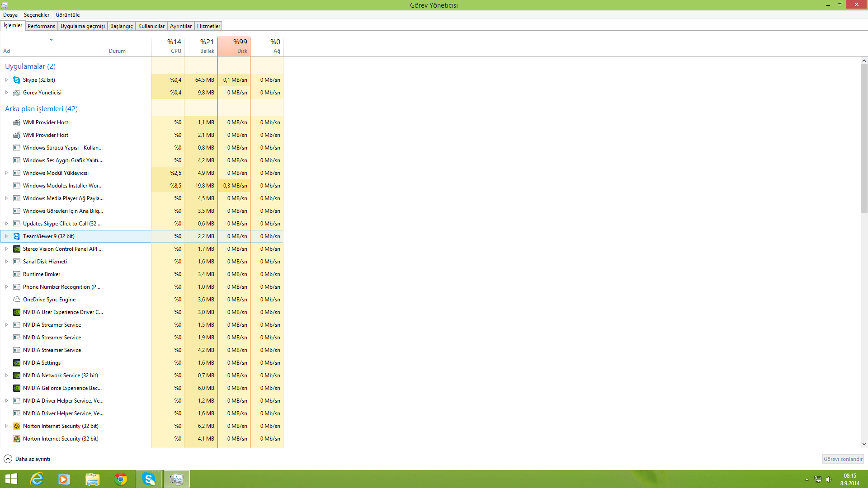Click the NVIDIA Settings process icon
This screenshot has width=868, height=488.
tap(17, 363)
